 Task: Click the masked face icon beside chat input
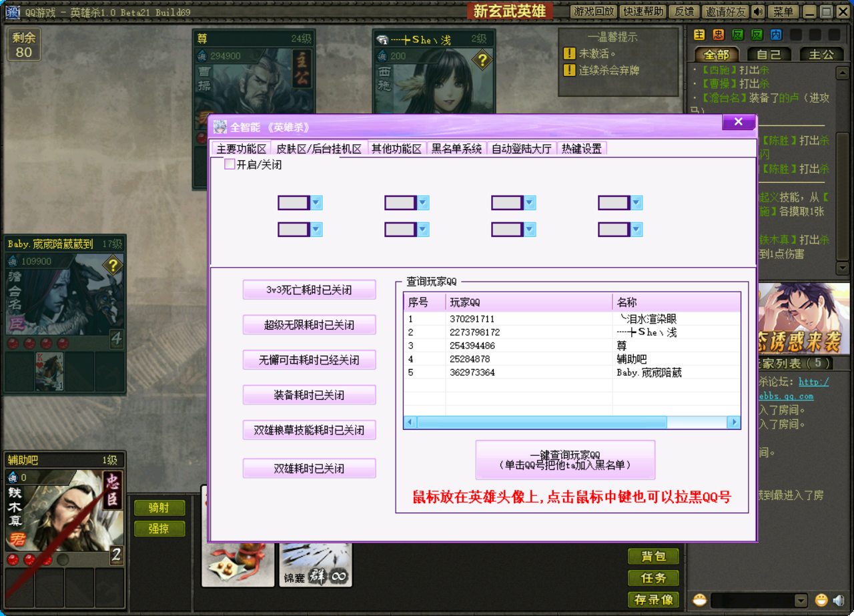[x=699, y=600]
